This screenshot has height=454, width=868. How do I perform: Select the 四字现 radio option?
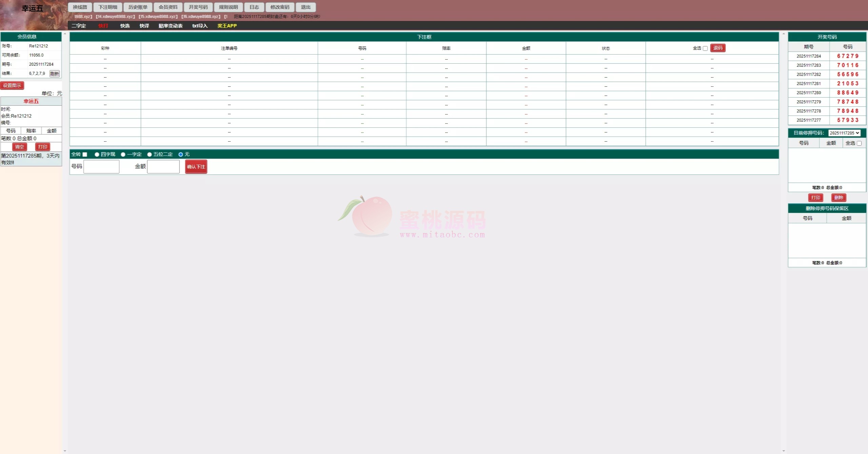coord(97,154)
